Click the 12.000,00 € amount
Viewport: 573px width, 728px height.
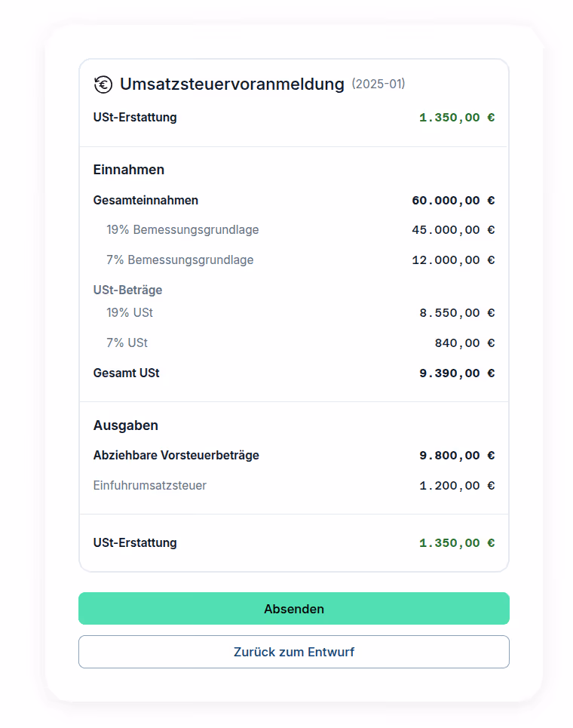tap(453, 260)
